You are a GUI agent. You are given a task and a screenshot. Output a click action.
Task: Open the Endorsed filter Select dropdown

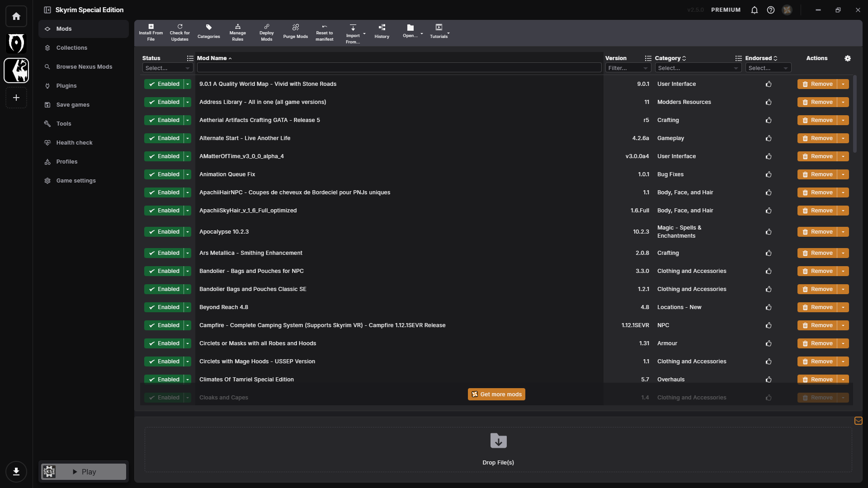[768, 68]
